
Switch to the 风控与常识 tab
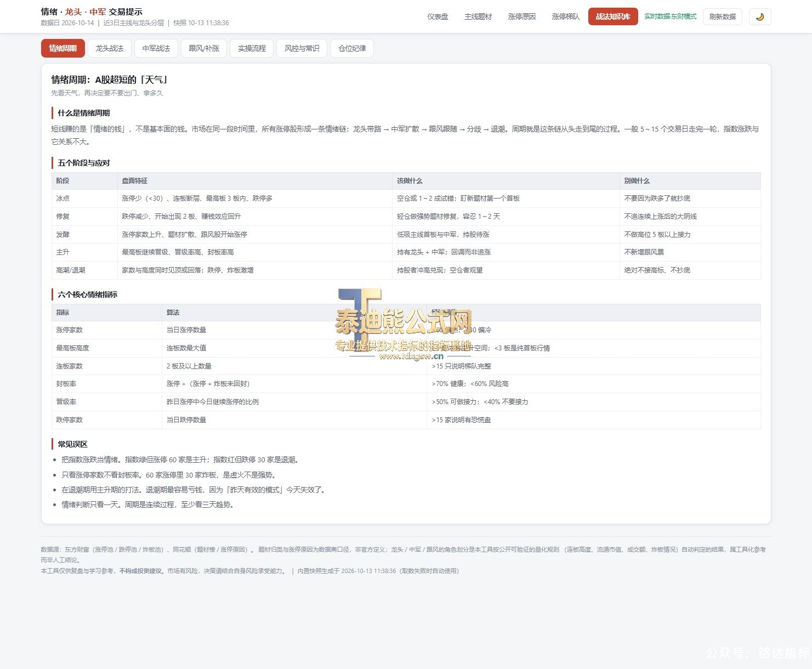coord(302,48)
